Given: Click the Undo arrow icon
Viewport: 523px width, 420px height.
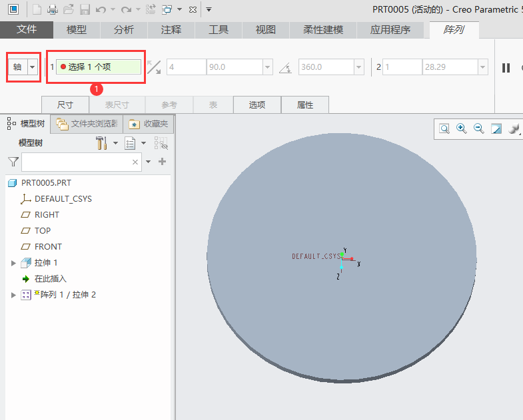Looking at the screenshot, I should tap(101, 10).
